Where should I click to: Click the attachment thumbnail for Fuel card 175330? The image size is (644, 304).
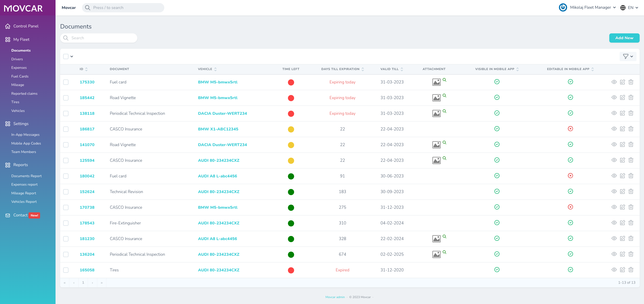436,82
